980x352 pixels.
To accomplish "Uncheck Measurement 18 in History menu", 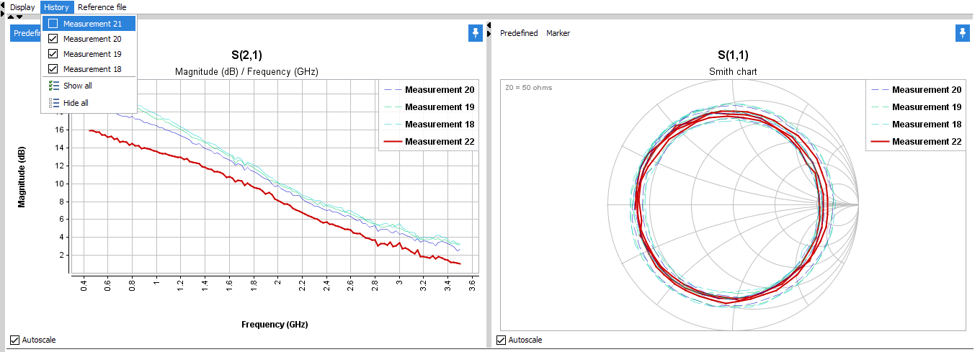I will coord(53,69).
